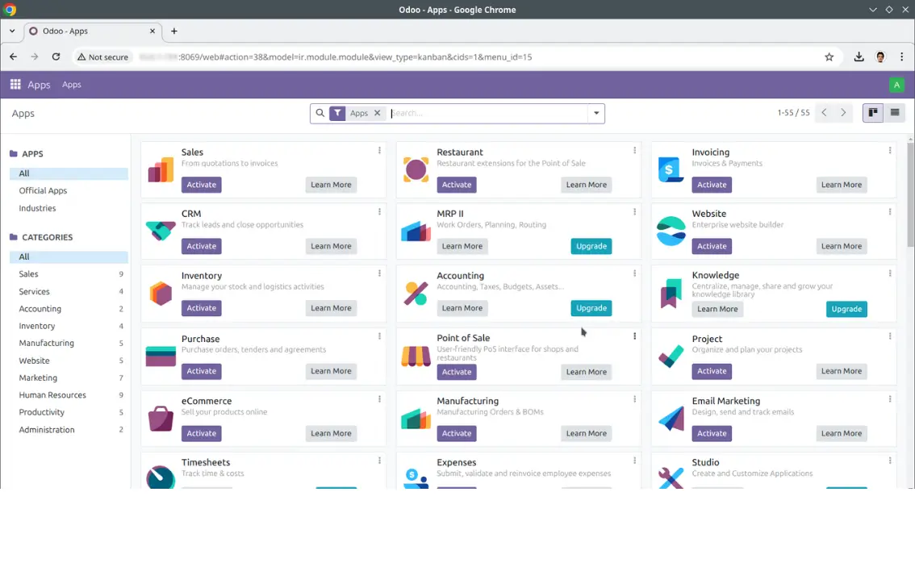Open the Sales card options menu
This screenshot has width=915, height=588.
379,151
